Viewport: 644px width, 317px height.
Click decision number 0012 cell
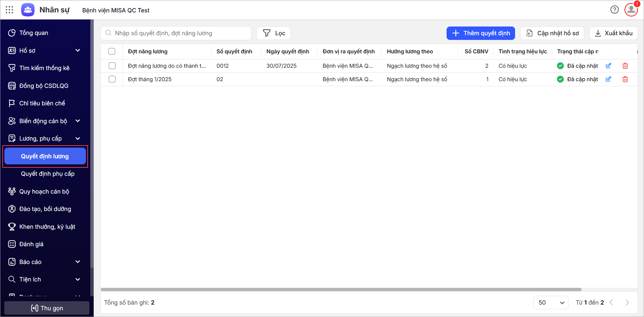(223, 66)
